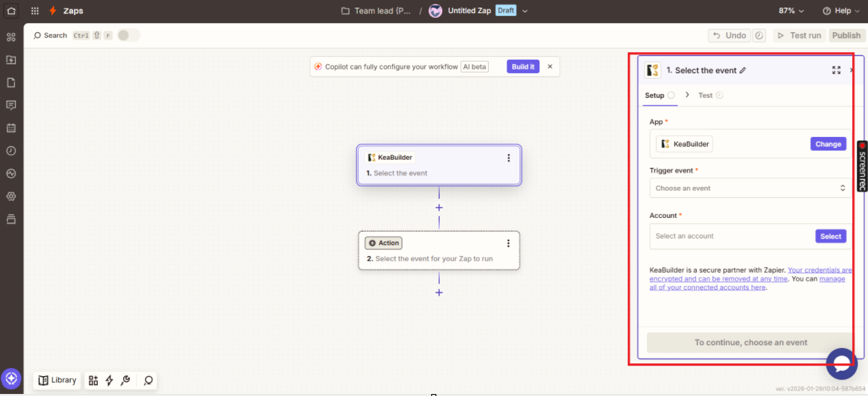Click the Zapier home icon
868x396 pixels.
[11, 11]
